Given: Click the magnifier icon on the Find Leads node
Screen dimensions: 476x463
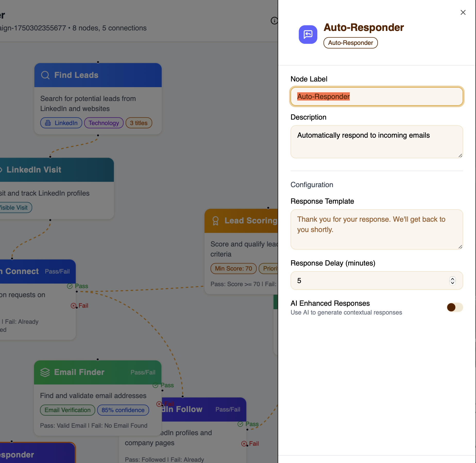Looking at the screenshot, I should 45,75.
